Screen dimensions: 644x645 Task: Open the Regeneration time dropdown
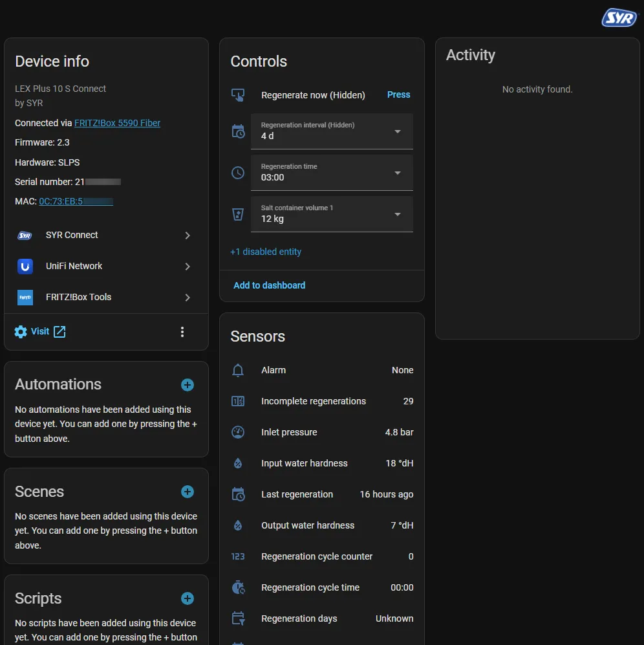click(332, 173)
